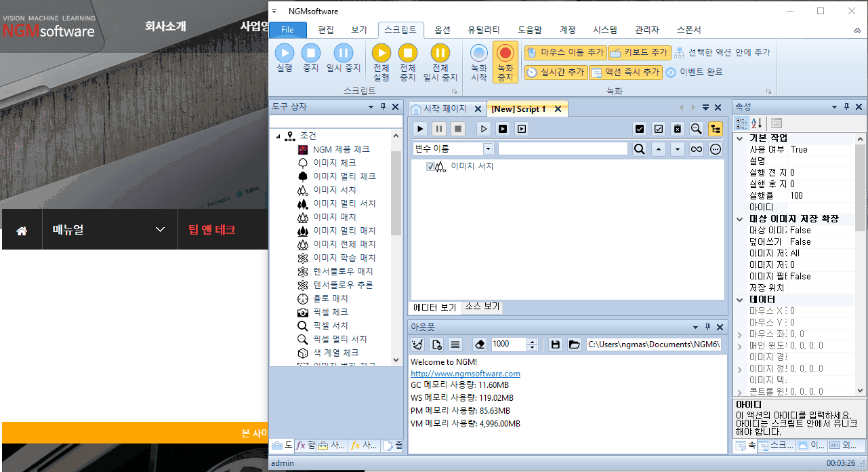This screenshot has height=472, width=868.
Task: Sort properties alphabetically with A-Z icon
Action: [757, 123]
